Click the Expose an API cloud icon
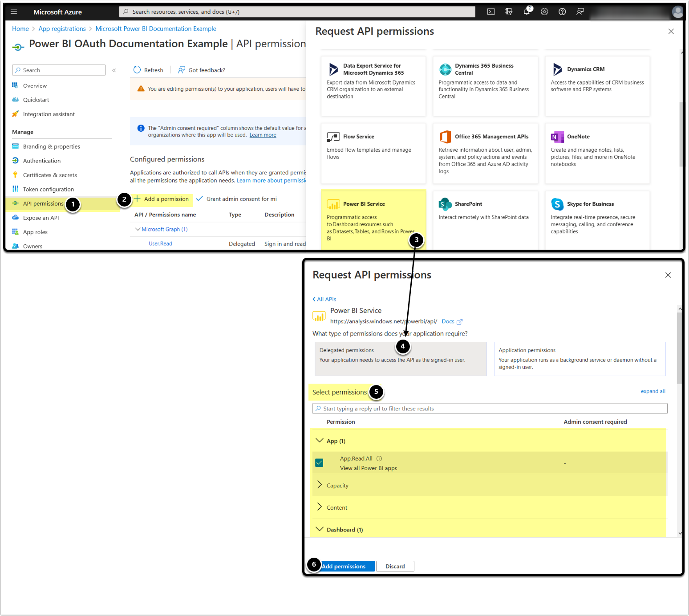This screenshot has width=689, height=616. [15, 218]
